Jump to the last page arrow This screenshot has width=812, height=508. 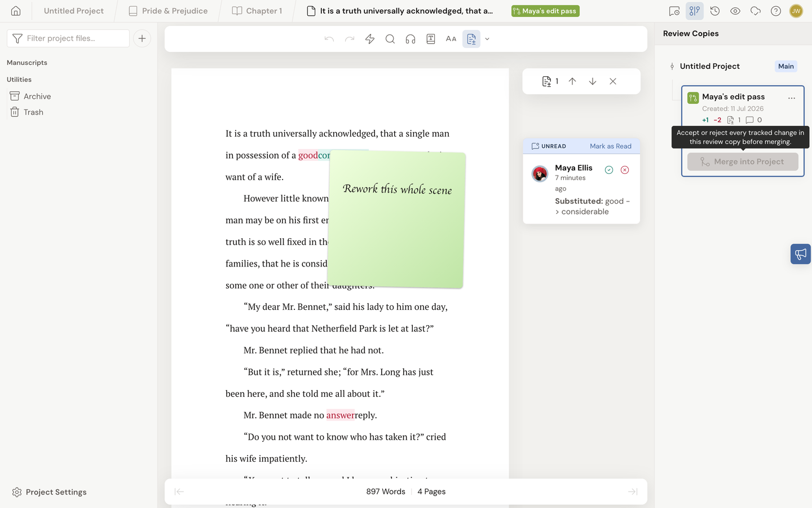(x=633, y=492)
